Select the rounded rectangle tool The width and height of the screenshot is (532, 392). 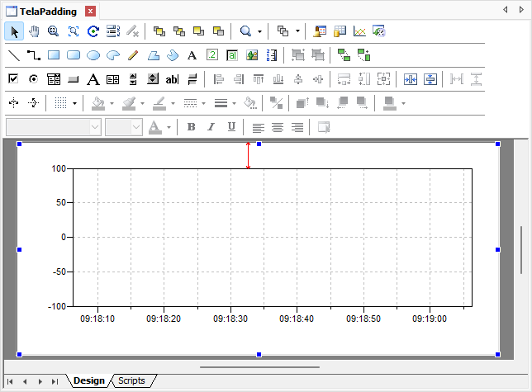[x=74, y=55]
